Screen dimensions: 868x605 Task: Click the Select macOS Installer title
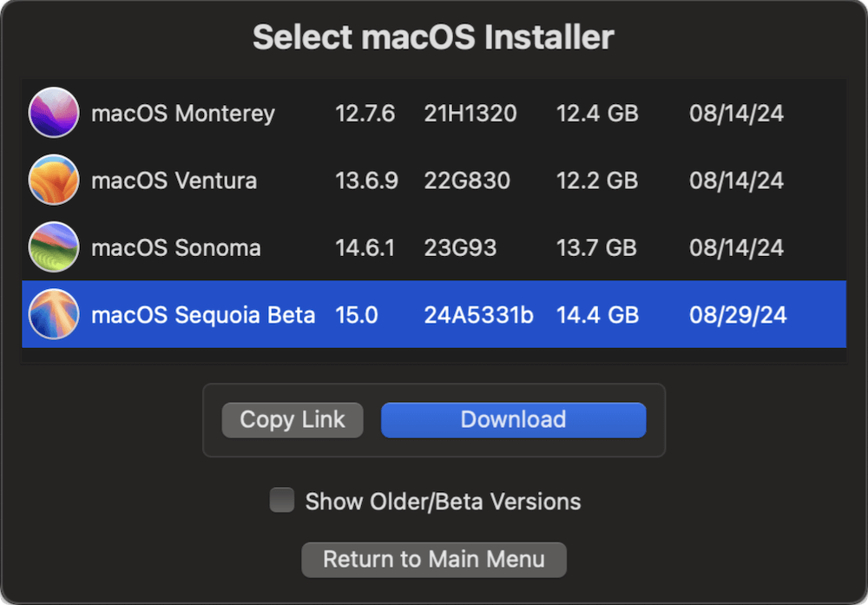(433, 36)
